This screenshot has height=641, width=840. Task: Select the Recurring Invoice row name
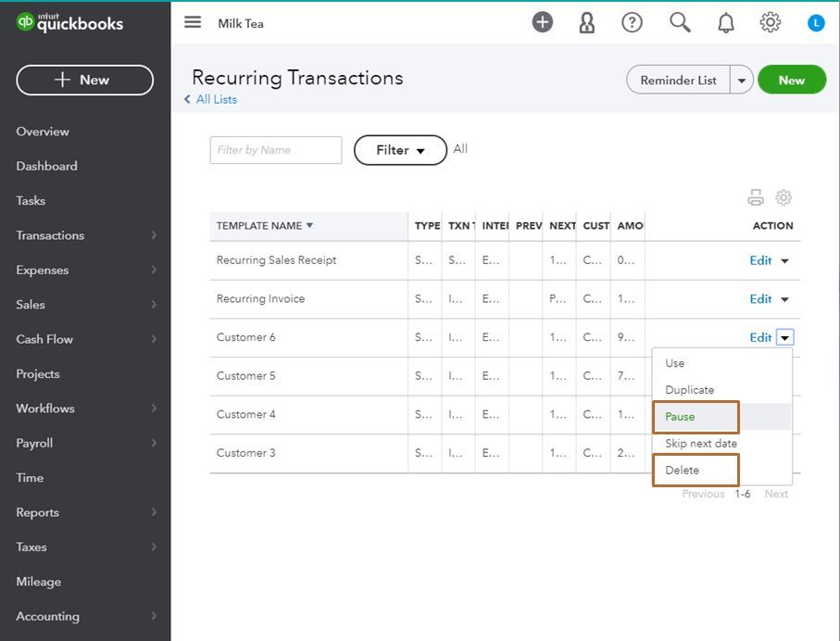(260, 299)
